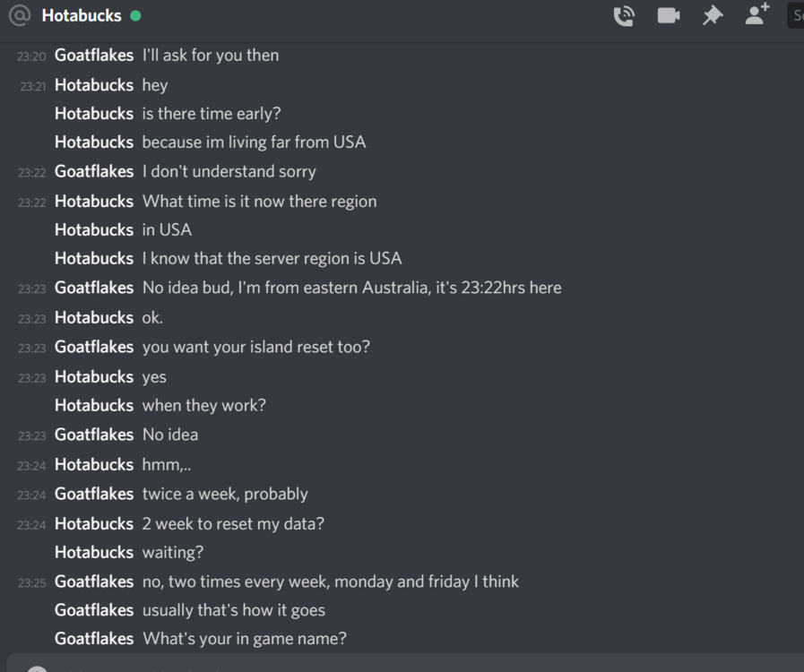
Task: Focus the search box in the header
Action: pos(795,15)
